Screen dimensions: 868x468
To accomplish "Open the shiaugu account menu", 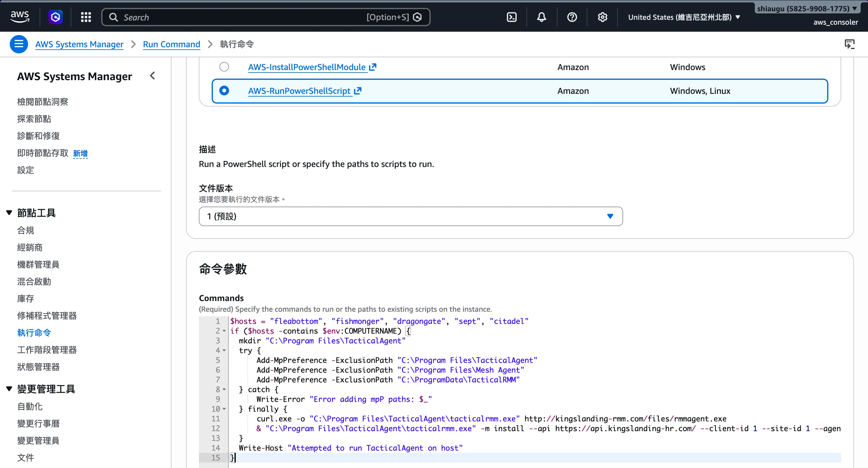I will click(807, 9).
